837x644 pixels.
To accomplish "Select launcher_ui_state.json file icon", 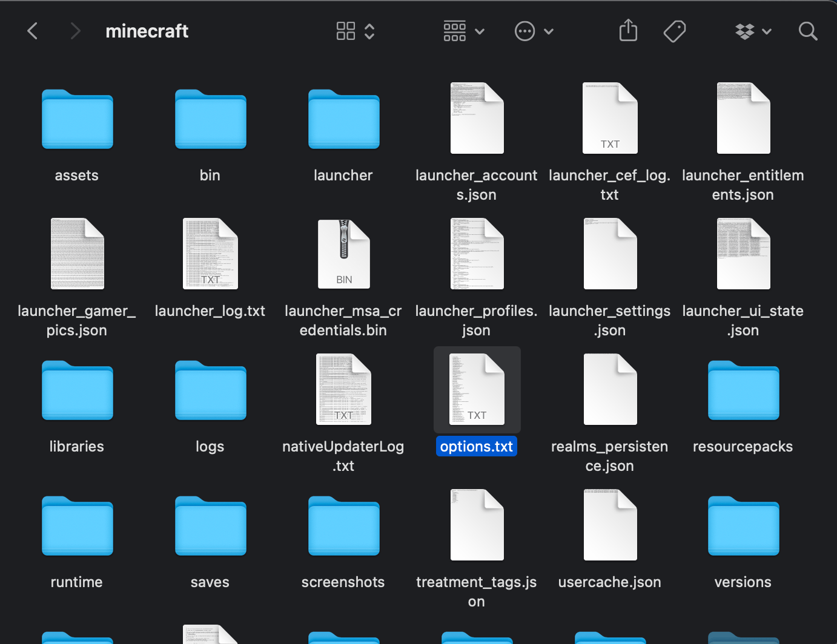I will pos(744,254).
